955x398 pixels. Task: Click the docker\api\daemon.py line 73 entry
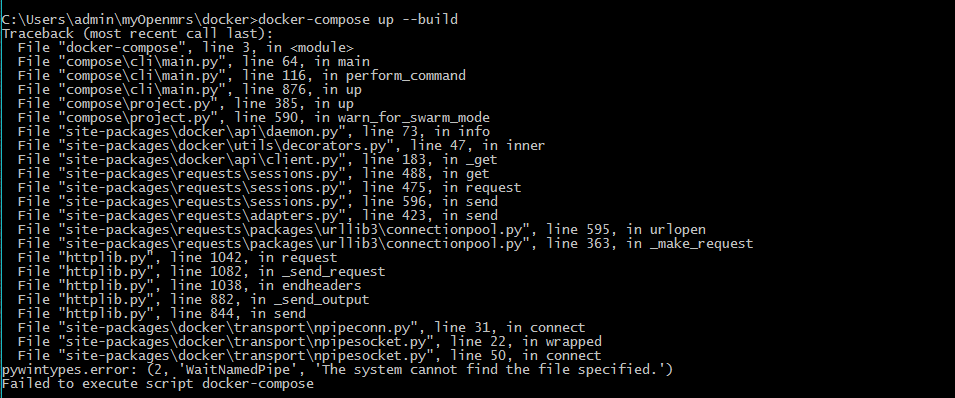[x=253, y=132]
